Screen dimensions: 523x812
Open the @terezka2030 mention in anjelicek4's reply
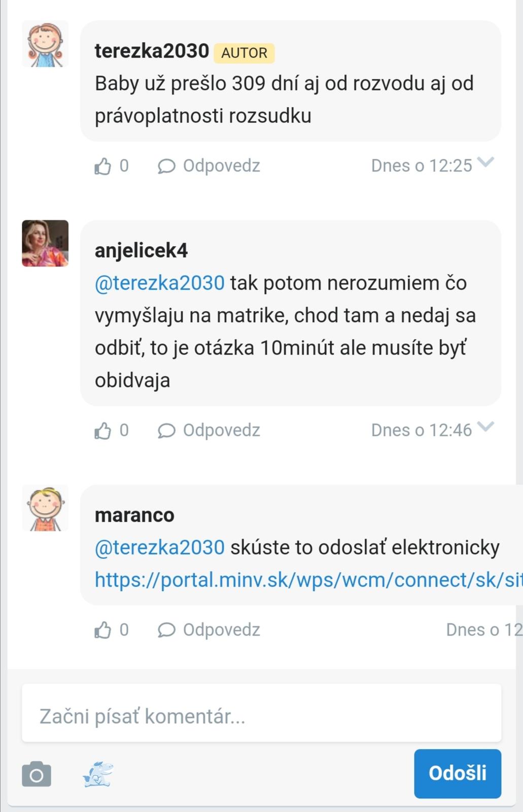tap(159, 283)
